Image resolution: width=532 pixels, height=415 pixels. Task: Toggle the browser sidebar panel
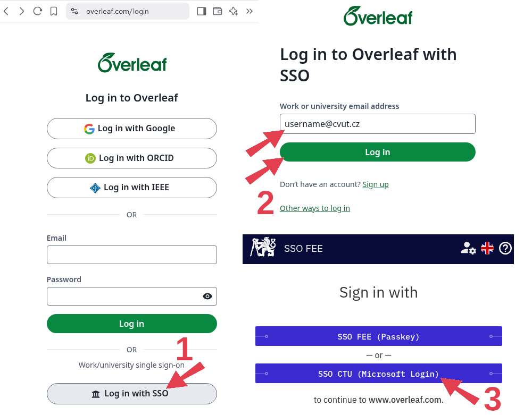(202, 11)
